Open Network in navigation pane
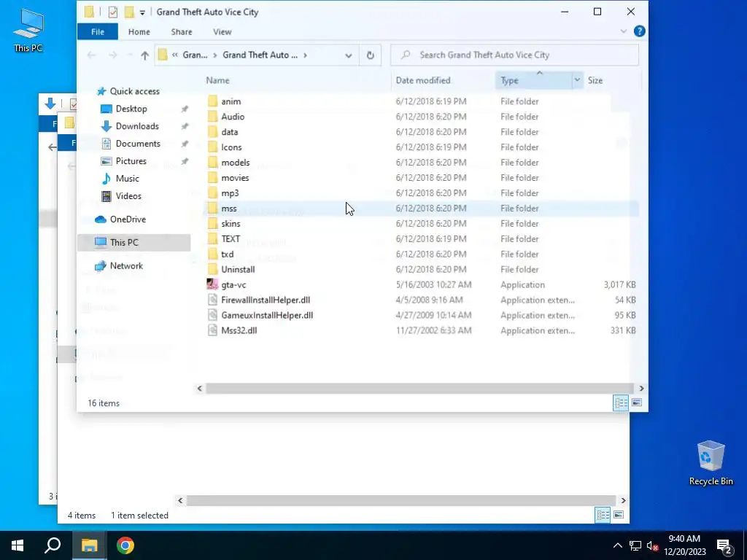This screenshot has width=747, height=560. (126, 265)
